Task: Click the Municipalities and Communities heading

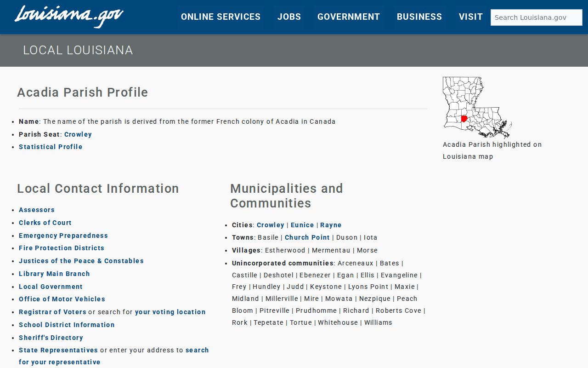Action: tap(287, 196)
